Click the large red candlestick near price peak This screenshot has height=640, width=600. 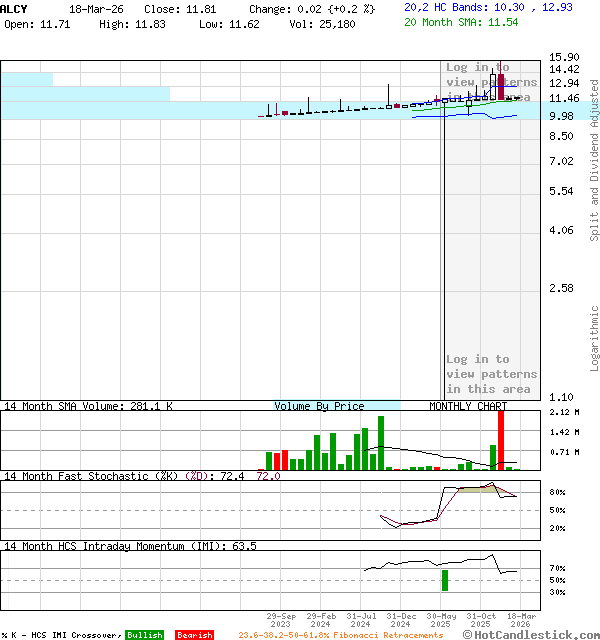(500, 84)
